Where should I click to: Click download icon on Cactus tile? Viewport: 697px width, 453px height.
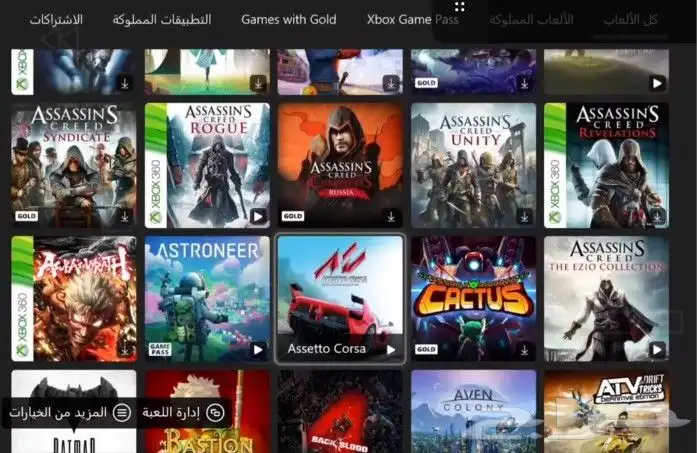coord(525,350)
